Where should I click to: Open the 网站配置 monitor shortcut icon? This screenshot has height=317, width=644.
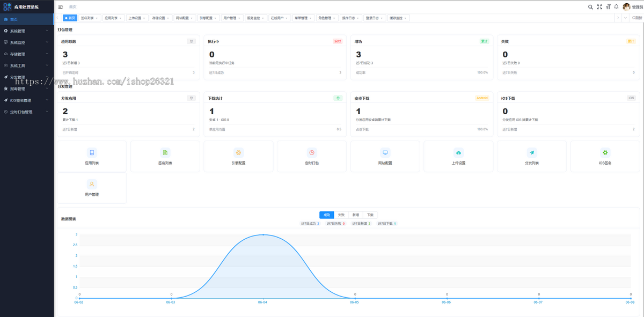coord(385,152)
